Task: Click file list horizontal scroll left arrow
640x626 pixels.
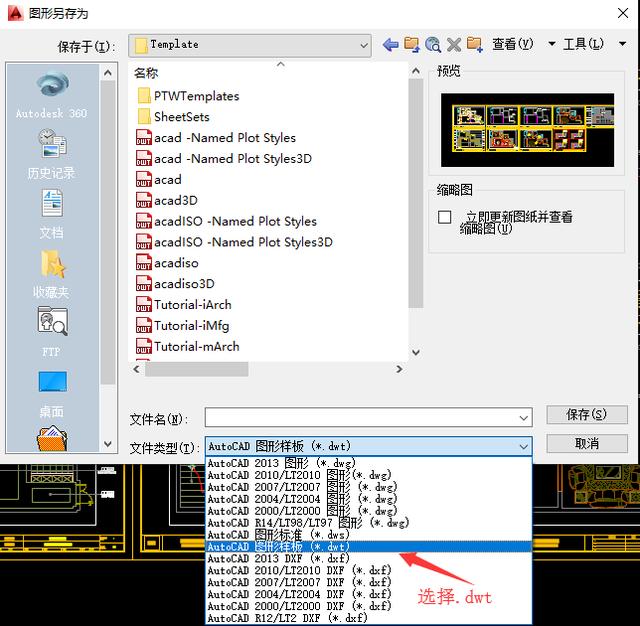Action: point(137,369)
